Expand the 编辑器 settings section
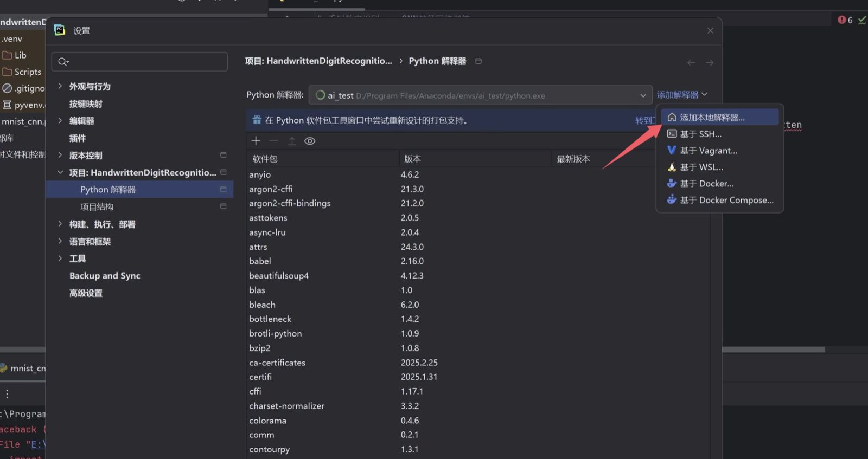Screen dimensions: 868x459 pyautogui.click(x=60, y=121)
